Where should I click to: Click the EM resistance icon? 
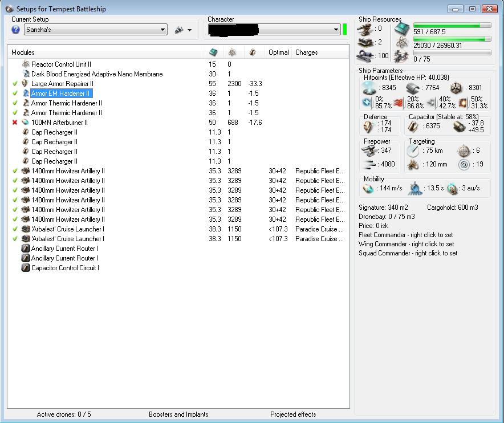pos(367,103)
